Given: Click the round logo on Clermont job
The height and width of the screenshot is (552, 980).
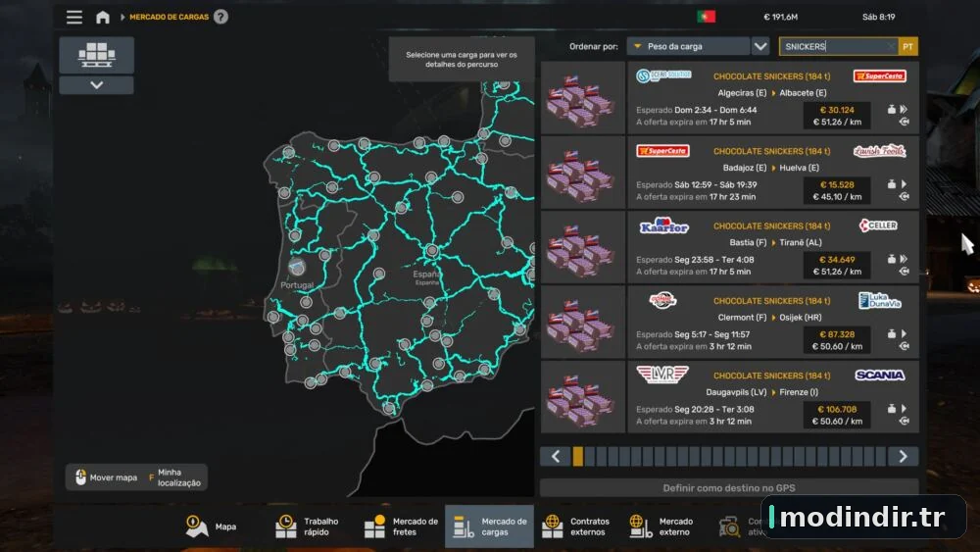Looking at the screenshot, I should coord(662,300).
